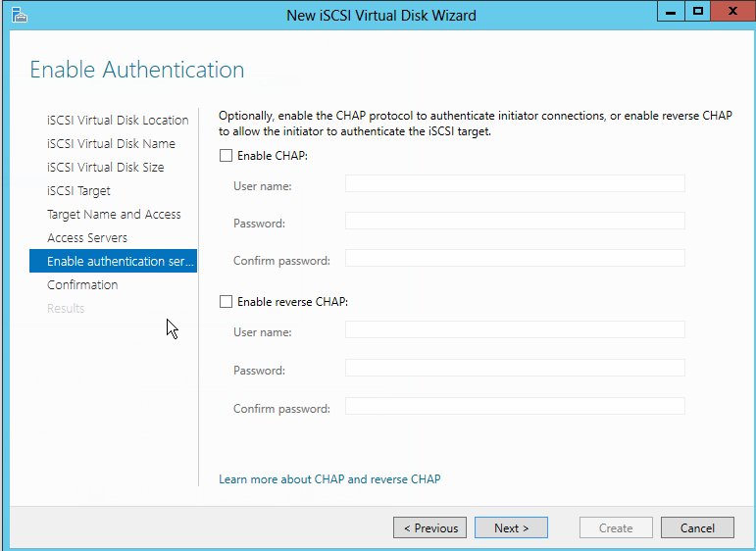This screenshot has height=551, width=756.
Task: Go to iSCSI Virtual Disk Location step
Action: click(x=118, y=120)
